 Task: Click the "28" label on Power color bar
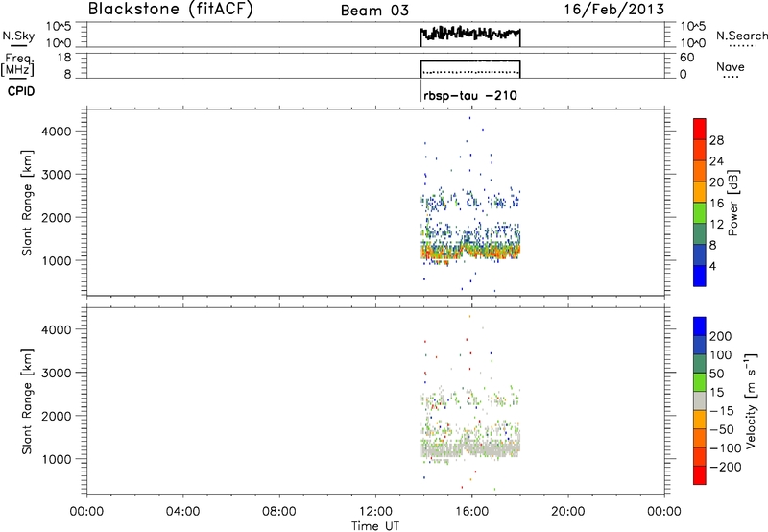point(716,140)
